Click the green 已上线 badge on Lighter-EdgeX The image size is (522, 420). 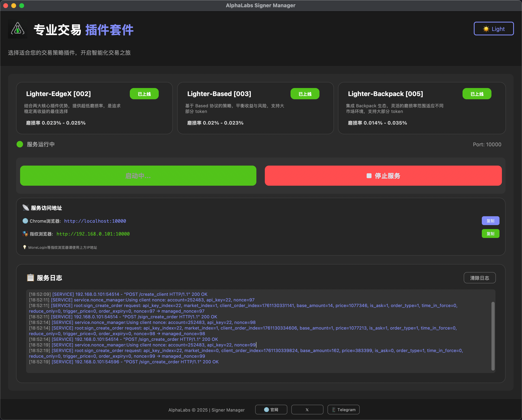pos(144,94)
